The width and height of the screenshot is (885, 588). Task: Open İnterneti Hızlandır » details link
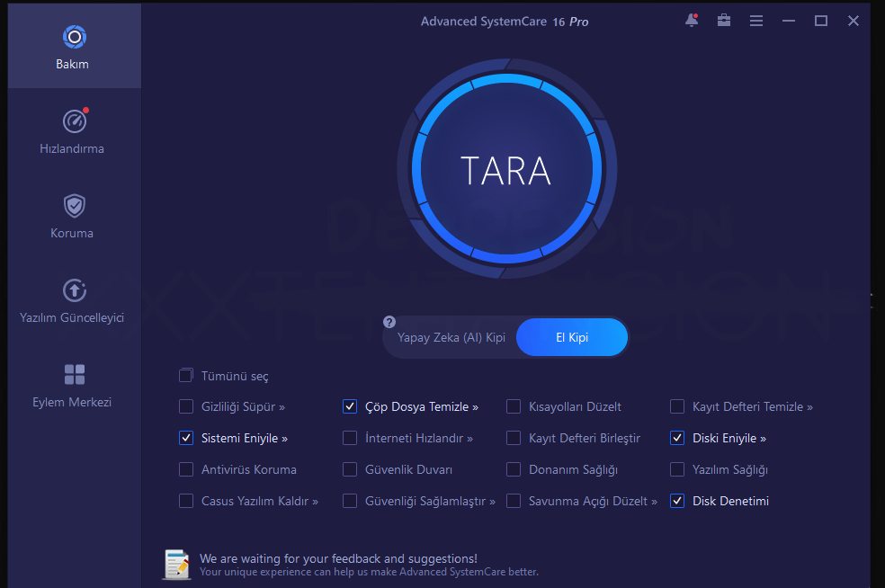(419, 439)
